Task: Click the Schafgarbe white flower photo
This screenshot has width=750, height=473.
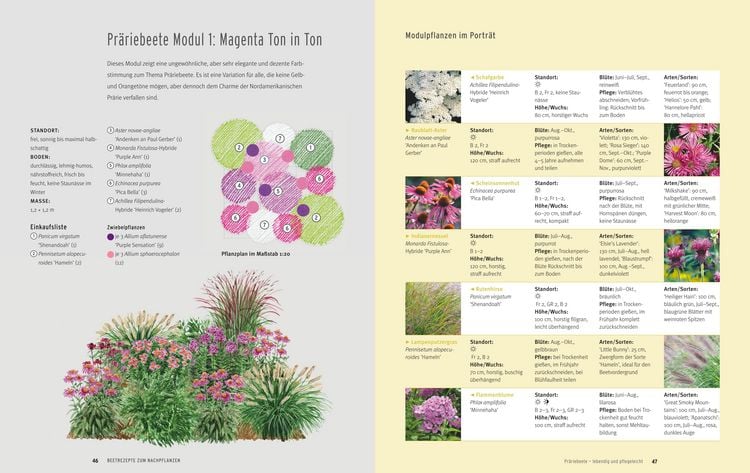Action: [433, 97]
